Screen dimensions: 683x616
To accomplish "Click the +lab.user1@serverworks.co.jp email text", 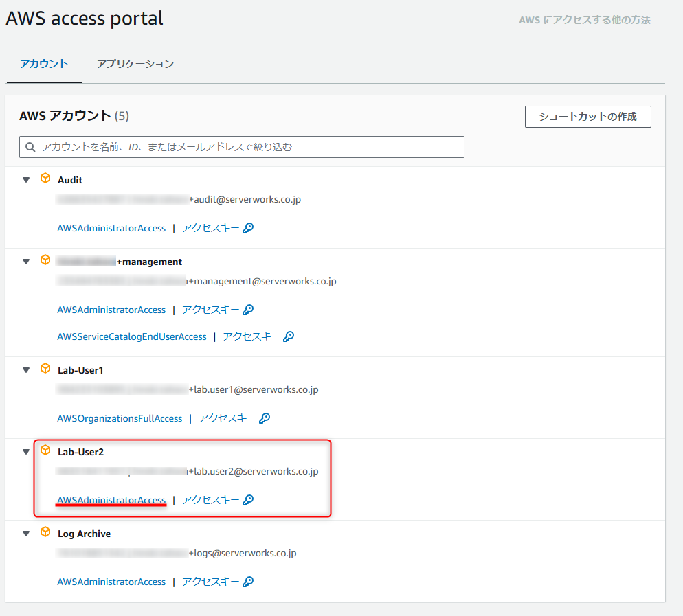I will (x=254, y=389).
